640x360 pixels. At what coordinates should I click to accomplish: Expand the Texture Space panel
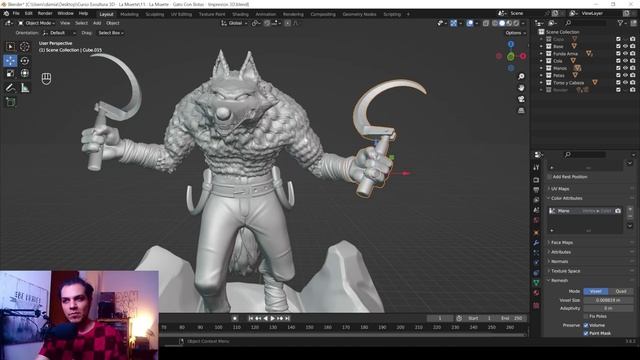coord(565,271)
